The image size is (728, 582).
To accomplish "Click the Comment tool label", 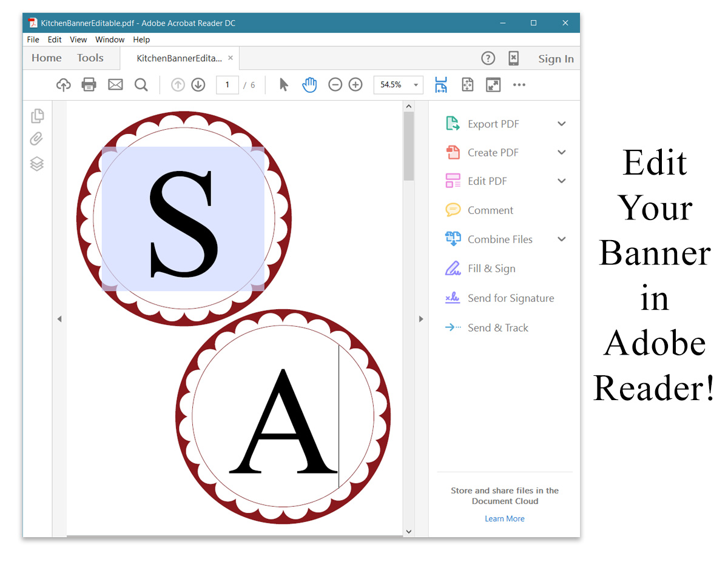I will point(490,210).
